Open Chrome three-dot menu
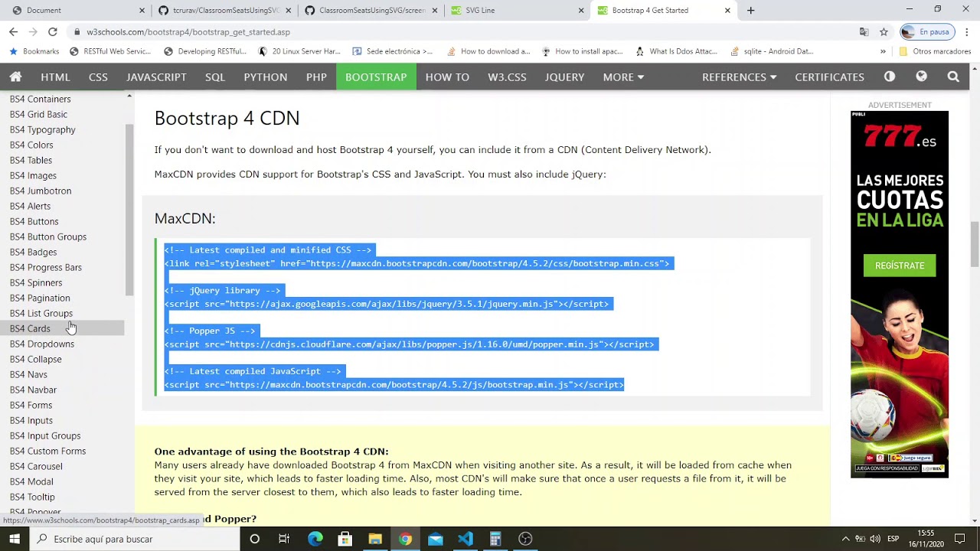Screen dimensions: 980x551 pyautogui.click(x=967, y=32)
